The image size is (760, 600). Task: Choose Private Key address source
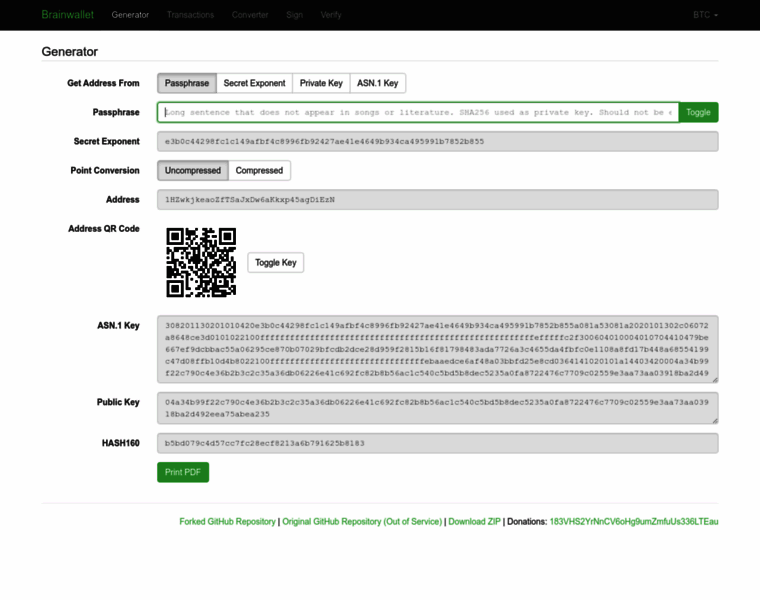click(321, 83)
